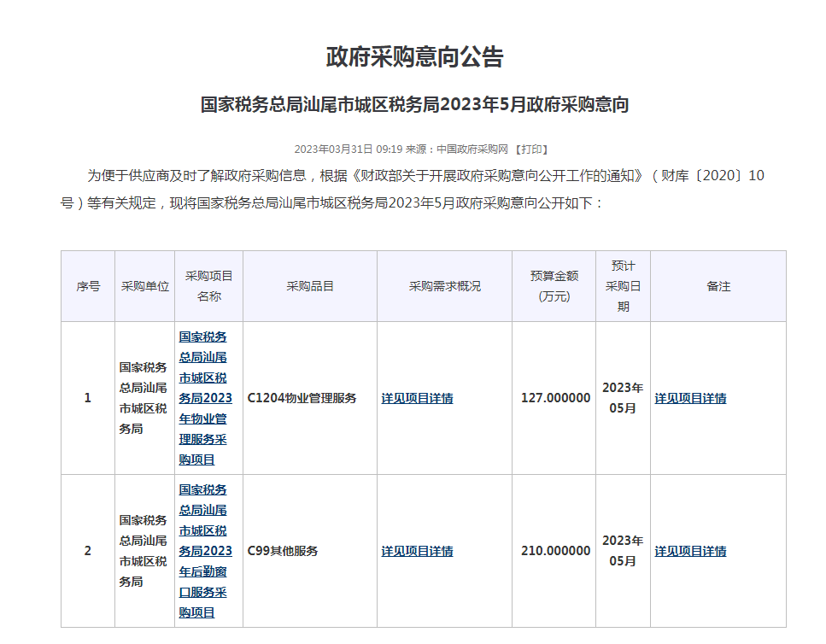The height and width of the screenshot is (644, 826).
Task: Click row 1's 详见项目详情 in 备注 column
Action: tap(690, 398)
